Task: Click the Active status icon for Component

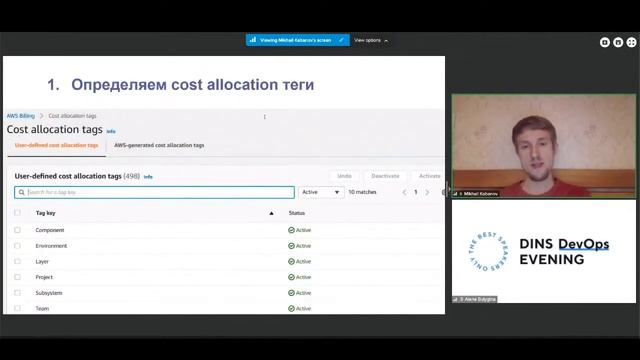Action: (291, 230)
